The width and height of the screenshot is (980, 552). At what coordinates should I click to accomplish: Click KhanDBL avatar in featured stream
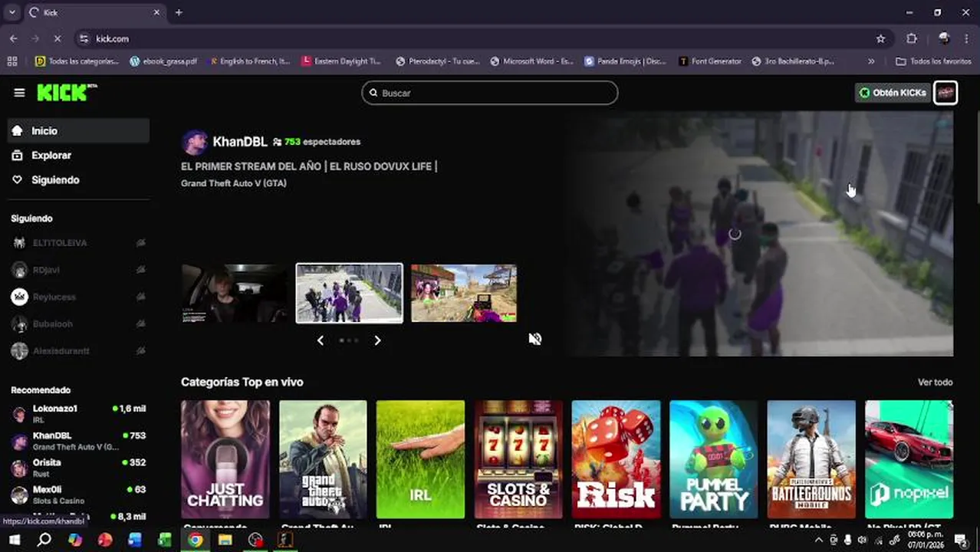(x=194, y=142)
